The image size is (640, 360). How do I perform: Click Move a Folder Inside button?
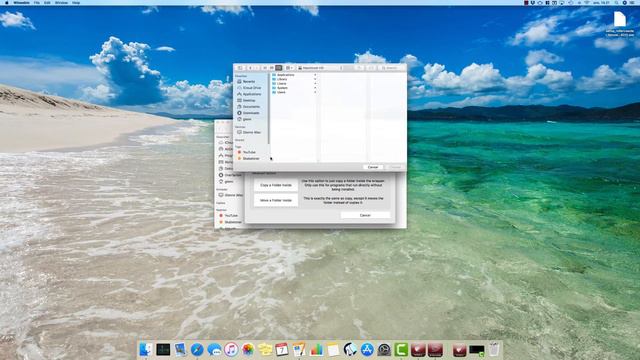pyautogui.click(x=276, y=200)
